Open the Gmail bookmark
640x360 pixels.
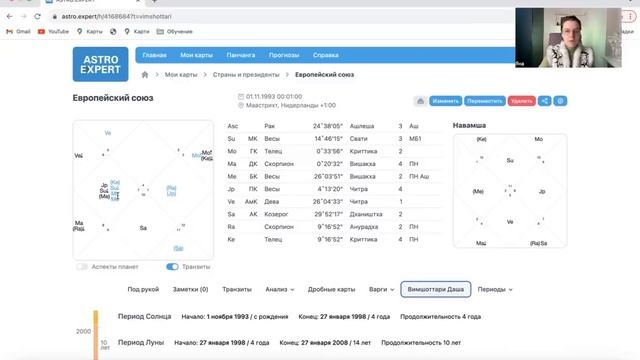tap(18, 31)
